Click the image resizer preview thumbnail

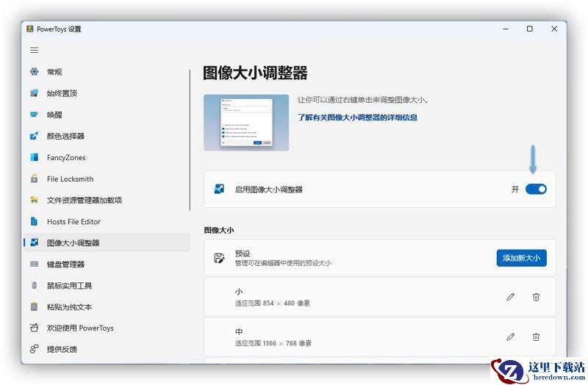246,123
